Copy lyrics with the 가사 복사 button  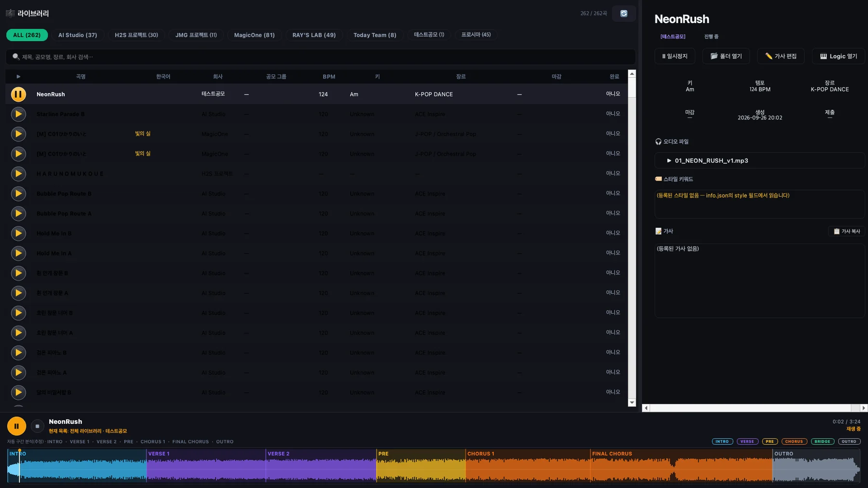point(847,231)
